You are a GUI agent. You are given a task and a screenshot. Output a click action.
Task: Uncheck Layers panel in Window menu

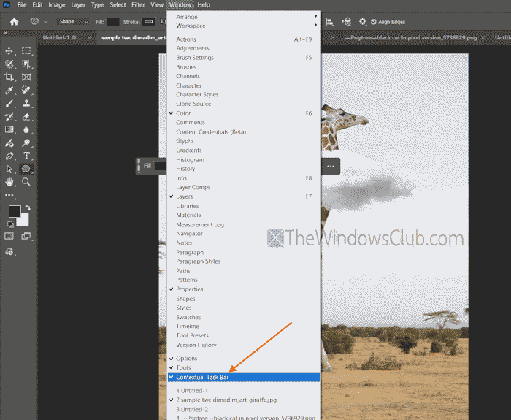243,196
